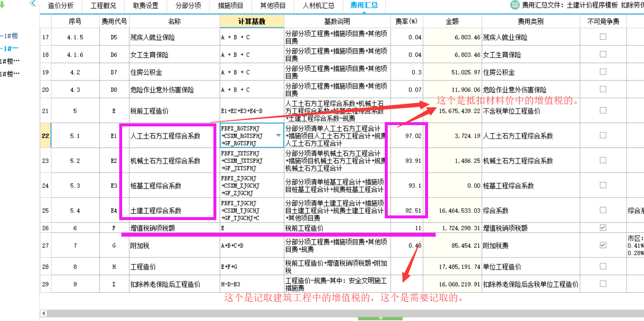
Task: Click the 不可竞争费 column header
Action: click(603, 21)
